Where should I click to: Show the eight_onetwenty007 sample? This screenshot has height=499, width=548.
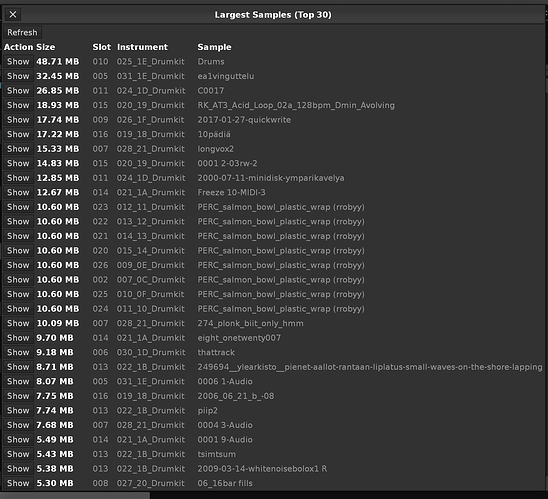point(19,338)
